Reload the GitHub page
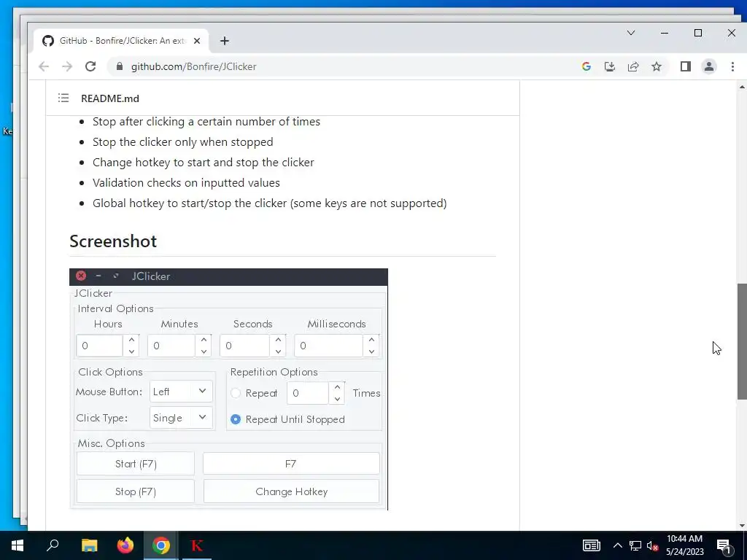The width and height of the screenshot is (747, 560). pos(90,66)
